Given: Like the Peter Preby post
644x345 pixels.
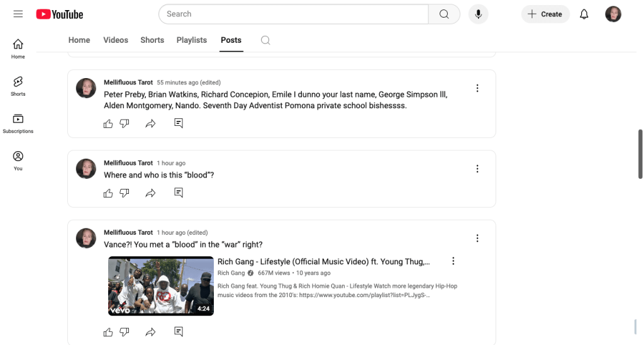Looking at the screenshot, I should pos(108,123).
